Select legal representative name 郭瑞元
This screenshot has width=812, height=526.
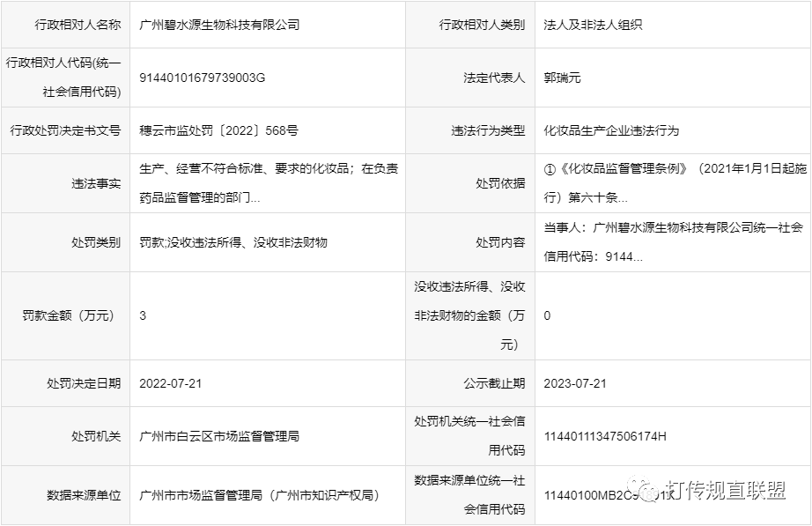[562, 78]
